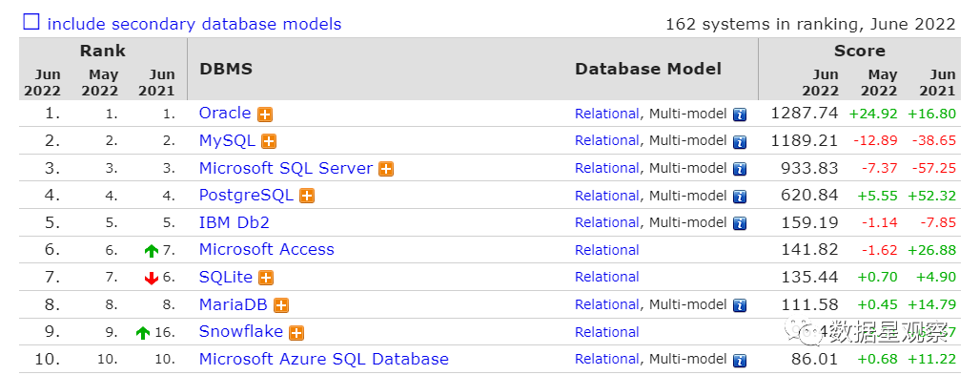Click the info icon in the Oracle row
Viewport: 980px width, 375px height.
pyautogui.click(x=740, y=115)
